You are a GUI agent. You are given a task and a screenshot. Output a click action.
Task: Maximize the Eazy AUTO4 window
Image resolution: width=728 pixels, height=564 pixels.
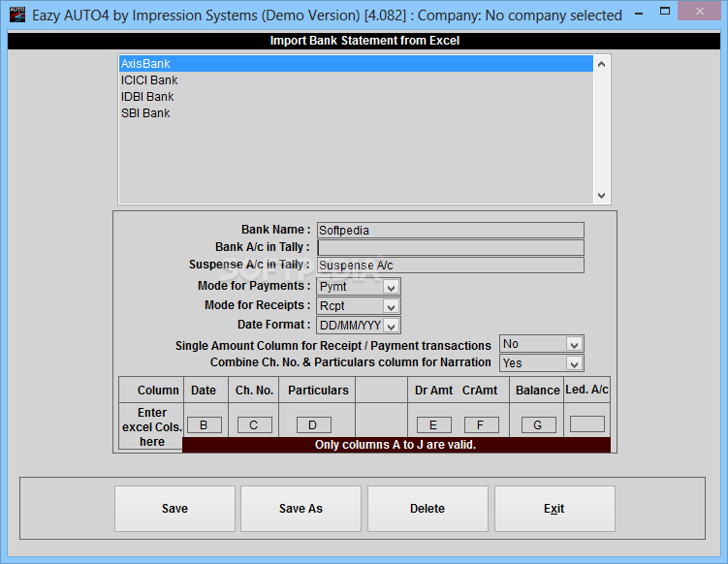coord(665,11)
